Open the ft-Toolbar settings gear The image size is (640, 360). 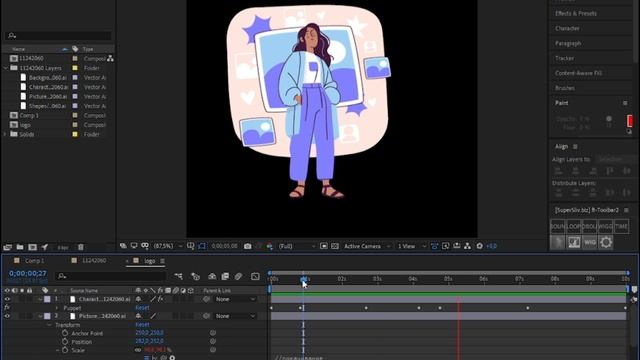point(606,242)
